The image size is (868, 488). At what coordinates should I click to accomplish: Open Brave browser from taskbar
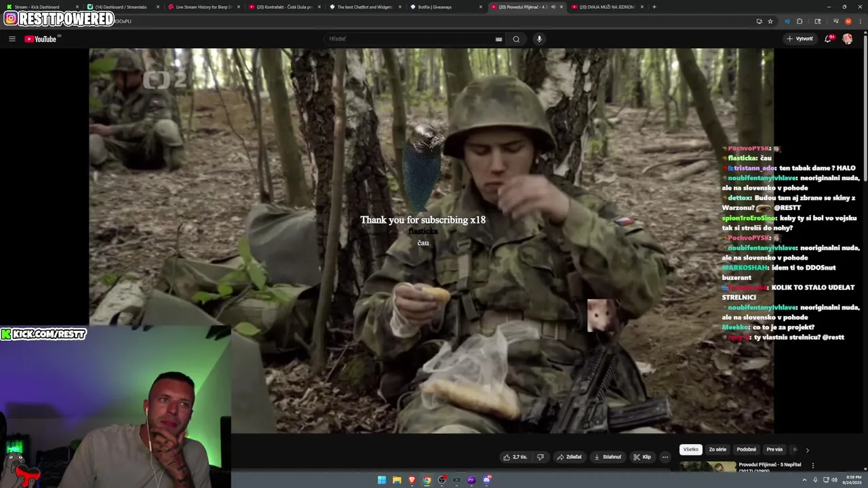click(412, 480)
